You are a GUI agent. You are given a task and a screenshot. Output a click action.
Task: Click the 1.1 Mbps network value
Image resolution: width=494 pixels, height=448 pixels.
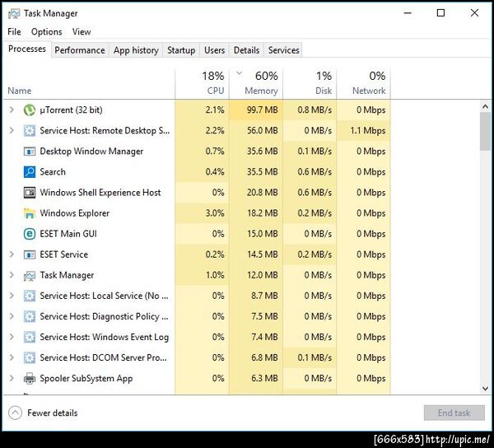tap(368, 131)
